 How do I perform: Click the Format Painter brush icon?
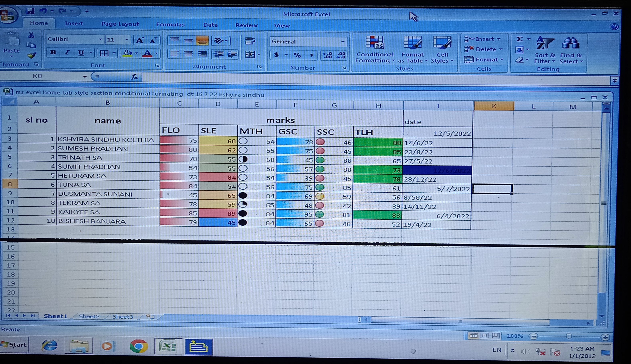[x=32, y=55]
